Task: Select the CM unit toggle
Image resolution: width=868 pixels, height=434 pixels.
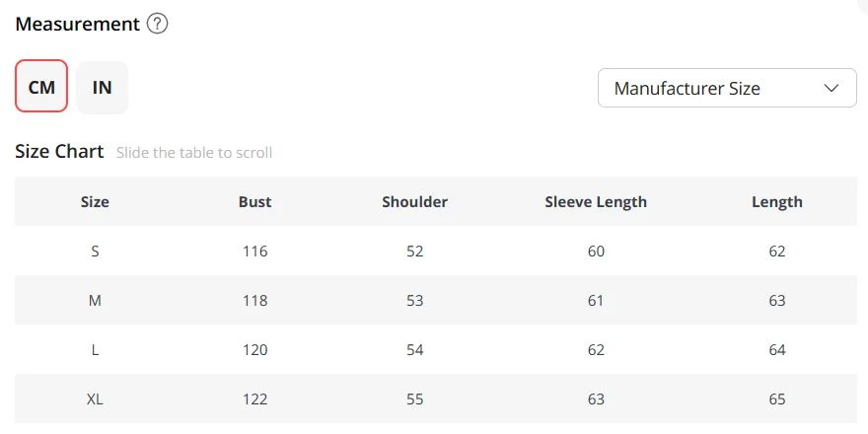Action: [41, 87]
